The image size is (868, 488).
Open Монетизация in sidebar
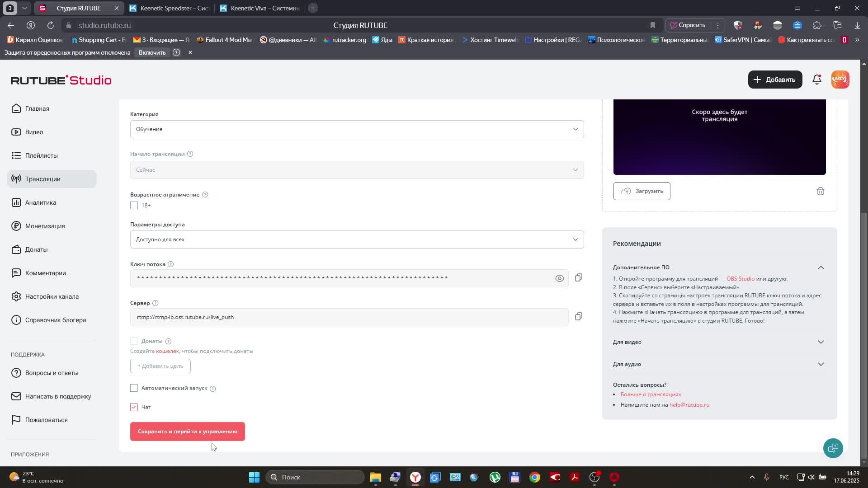52,226
